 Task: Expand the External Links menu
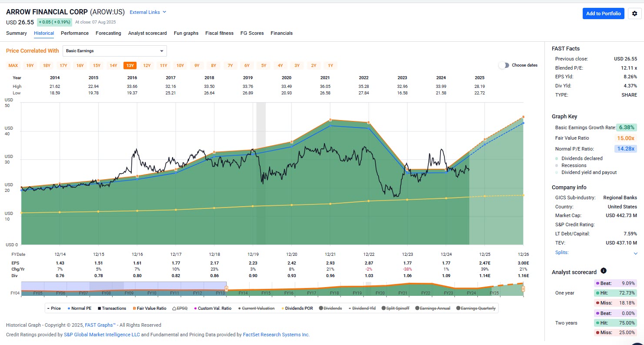point(148,12)
